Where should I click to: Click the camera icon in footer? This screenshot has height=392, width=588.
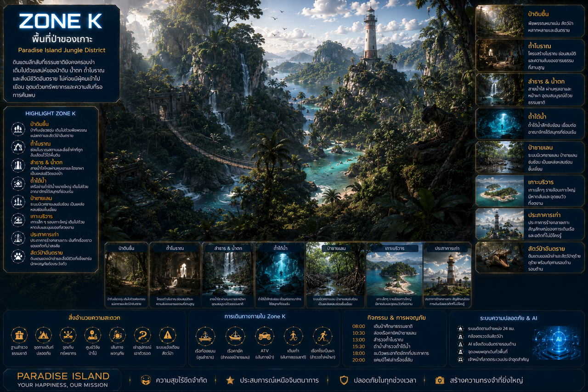(x=440, y=380)
